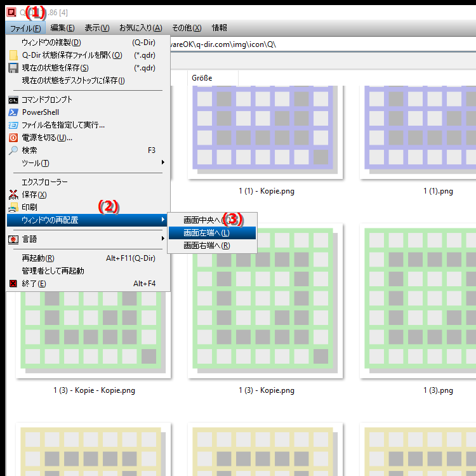Choose 再起動(R) menu entry
Viewport: 476px width, 476px height.
pos(88,258)
